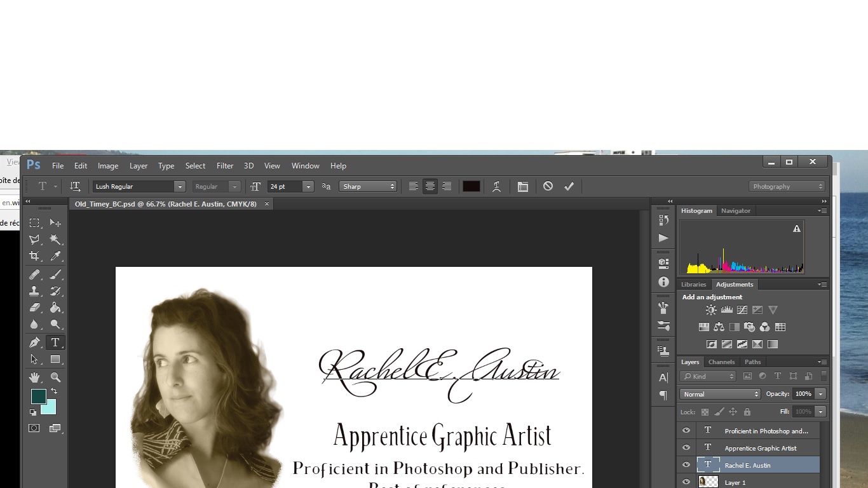Switch to the Navigator tab

(x=736, y=211)
